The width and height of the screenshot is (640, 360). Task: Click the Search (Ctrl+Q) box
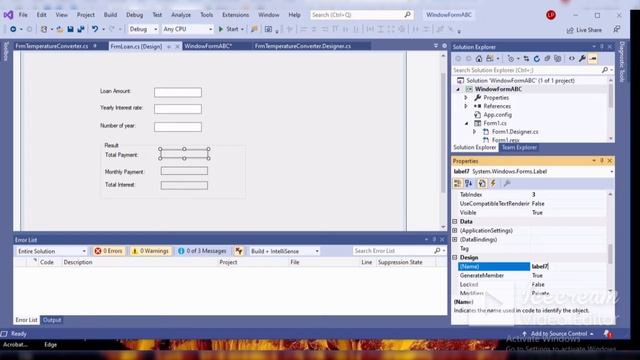(361, 15)
